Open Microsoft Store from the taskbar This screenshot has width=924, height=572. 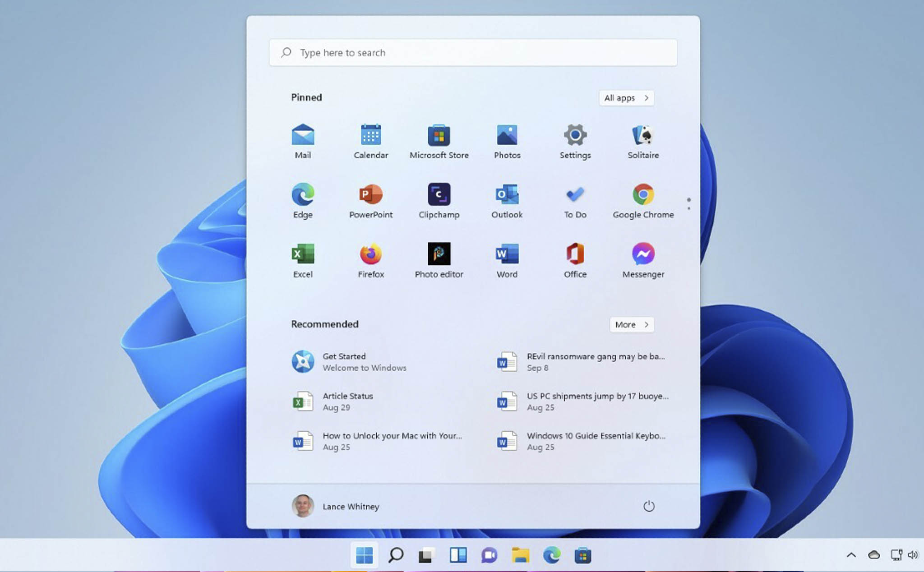pyautogui.click(x=583, y=555)
